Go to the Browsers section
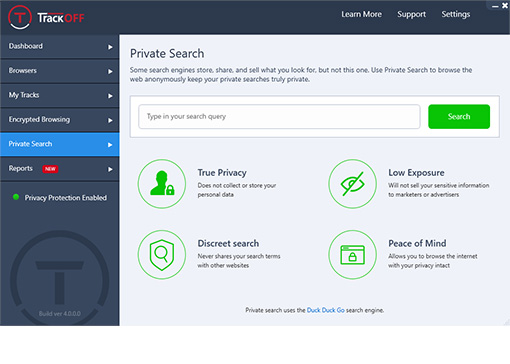The width and height of the screenshot is (510, 364). 60,71
